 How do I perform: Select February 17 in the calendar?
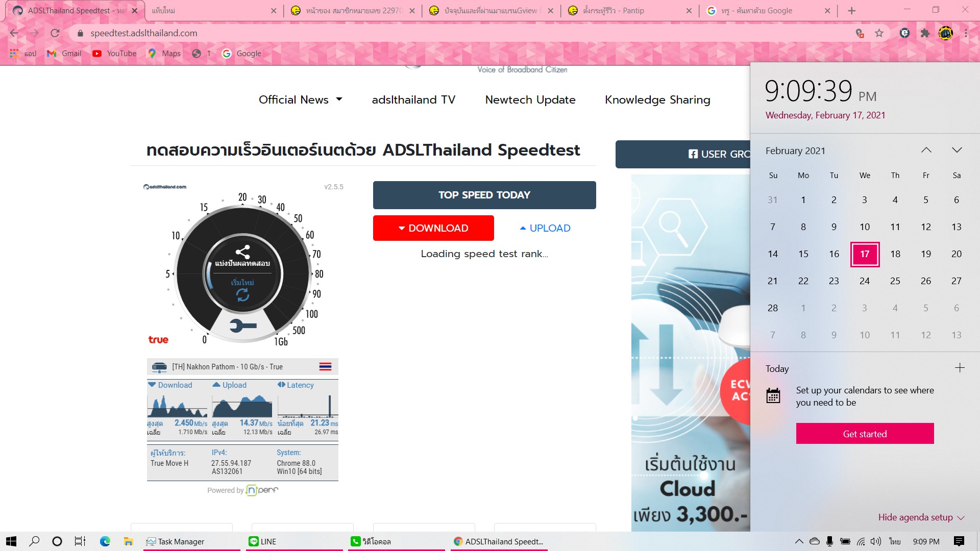point(865,254)
